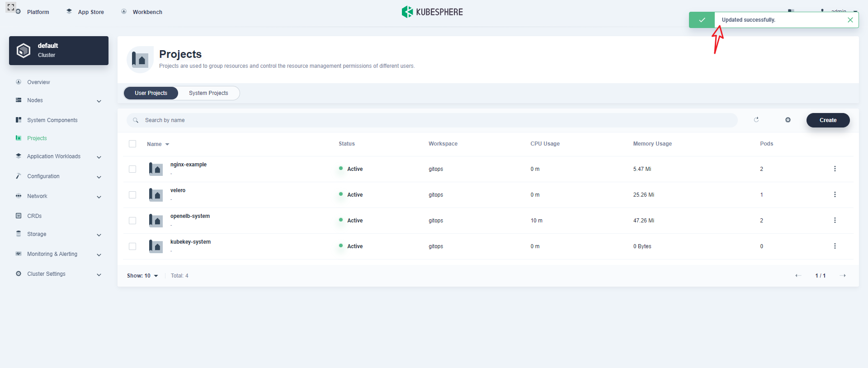
Task: Click the kubekey-system project icon
Action: [156, 246]
